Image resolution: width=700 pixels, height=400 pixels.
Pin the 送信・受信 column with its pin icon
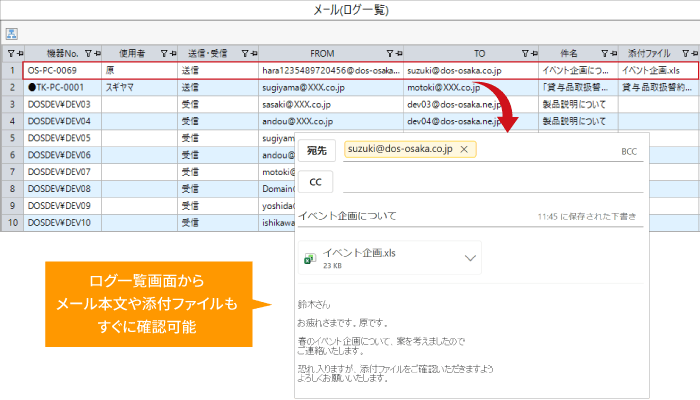[254, 54]
